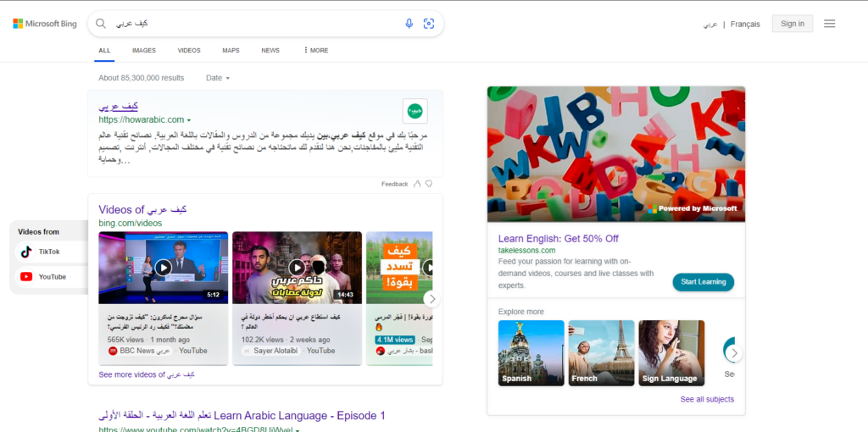This screenshot has height=432, width=868.
Task: Click the Start Learning button
Action: tap(704, 281)
